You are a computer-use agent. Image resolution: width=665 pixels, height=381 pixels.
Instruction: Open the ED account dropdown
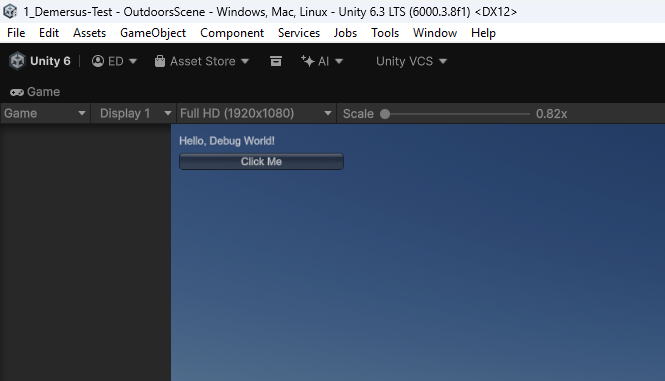[x=115, y=61]
